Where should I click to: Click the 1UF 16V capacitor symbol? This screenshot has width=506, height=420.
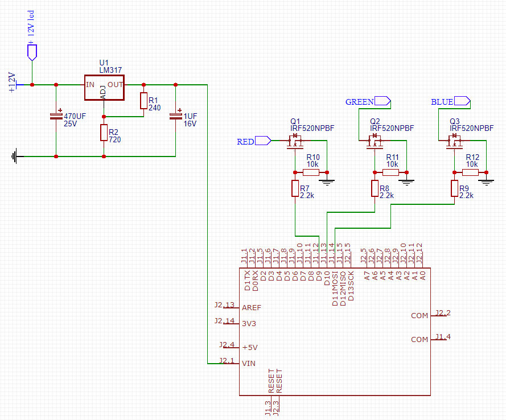pyautogui.click(x=175, y=116)
